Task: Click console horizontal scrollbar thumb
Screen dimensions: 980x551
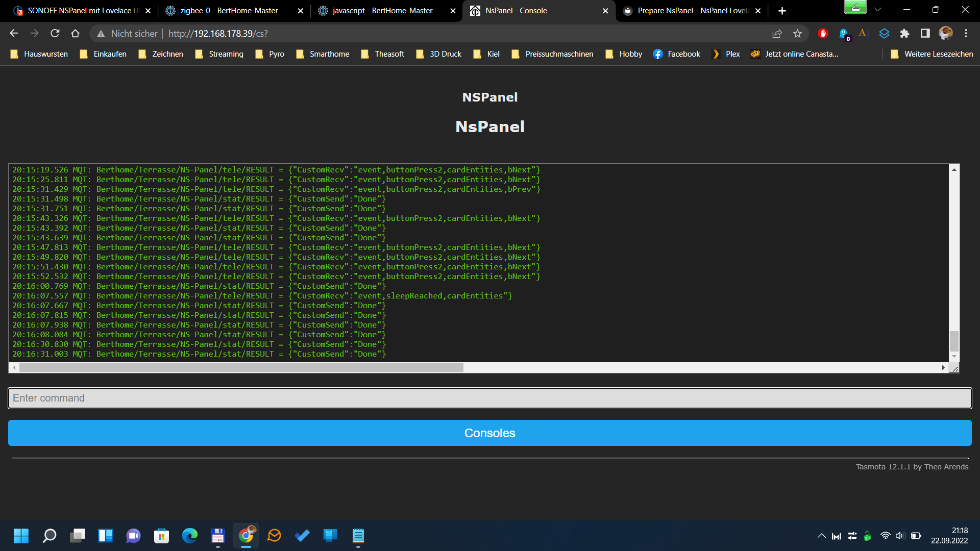Action: (x=241, y=367)
